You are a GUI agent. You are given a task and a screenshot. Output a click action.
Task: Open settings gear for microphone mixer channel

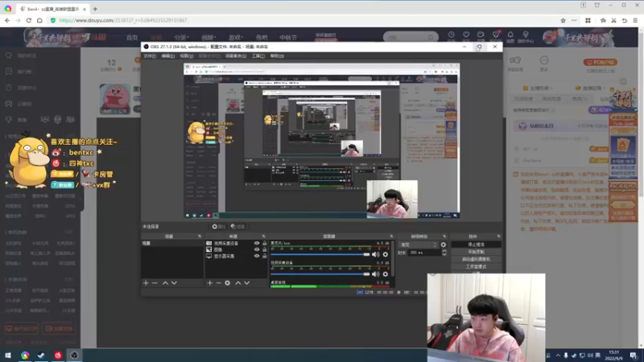click(386, 254)
